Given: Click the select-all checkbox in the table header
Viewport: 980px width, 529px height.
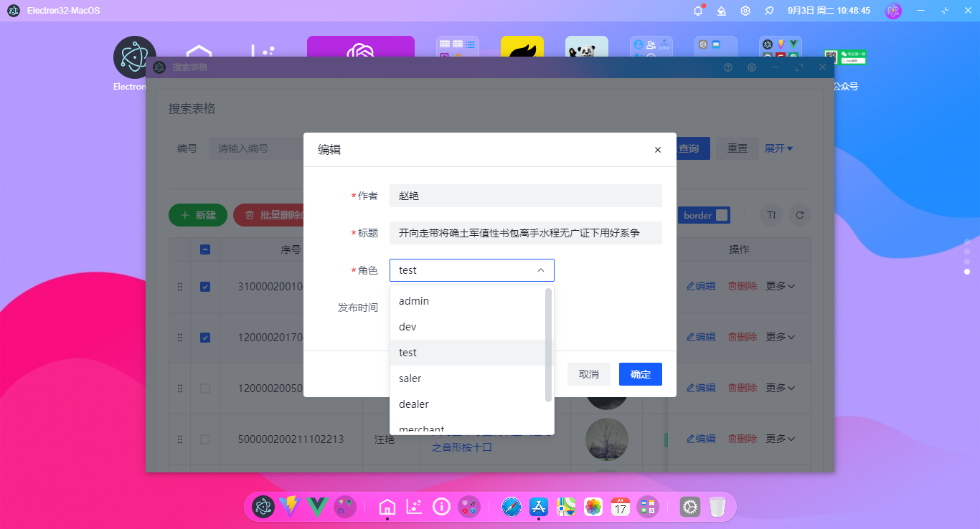Looking at the screenshot, I should [206, 249].
